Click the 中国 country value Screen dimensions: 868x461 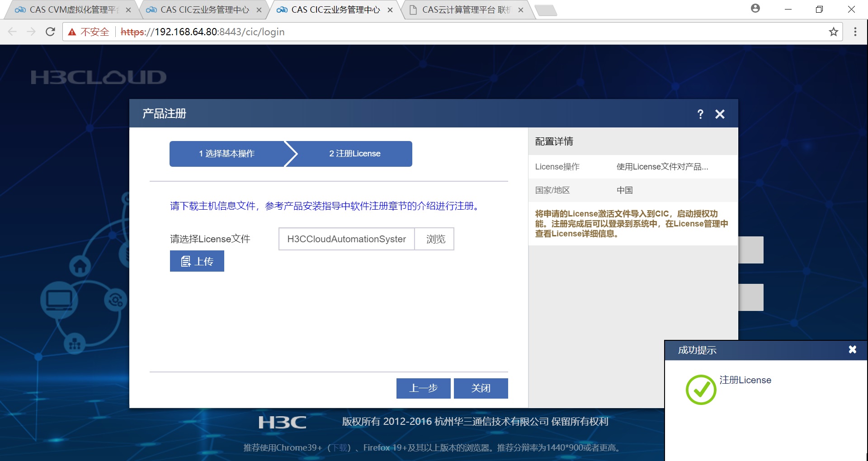pos(625,190)
